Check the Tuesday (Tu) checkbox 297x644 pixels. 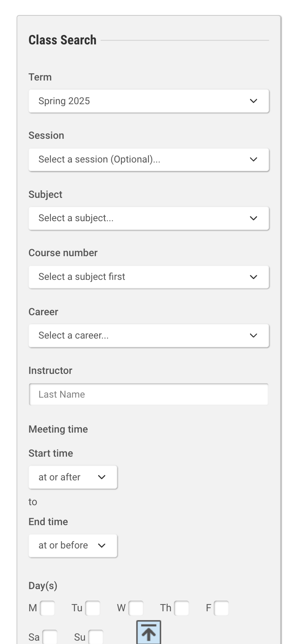point(93,608)
